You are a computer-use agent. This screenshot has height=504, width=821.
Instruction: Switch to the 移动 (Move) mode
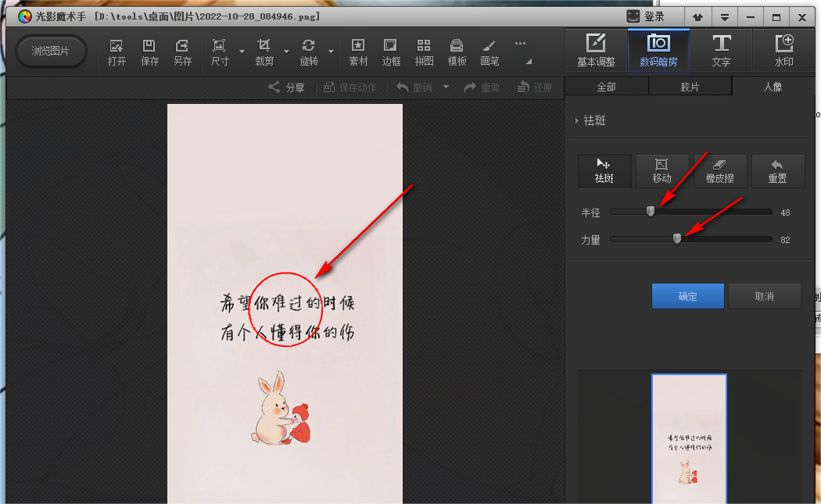(x=661, y=170)
